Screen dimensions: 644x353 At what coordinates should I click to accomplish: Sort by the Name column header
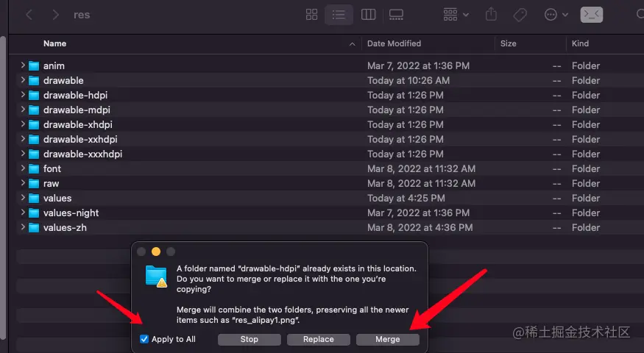[54, 43]
